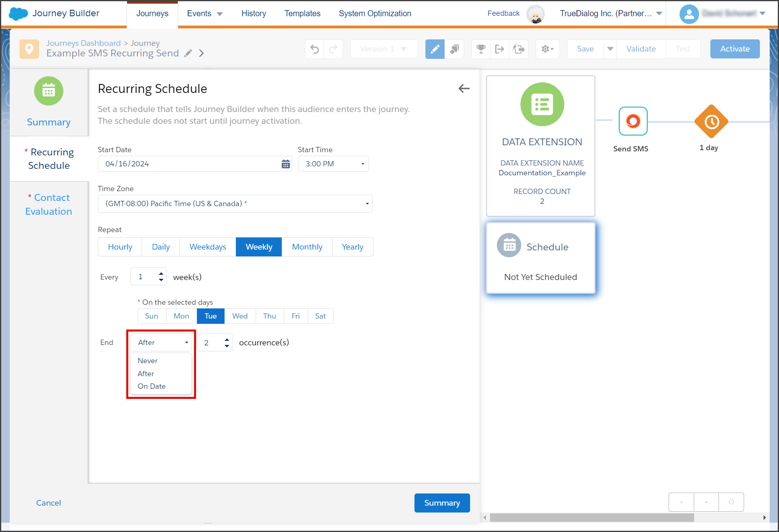Click the goal trophy icon
The image size is (779, 532).
coord(481,49)
